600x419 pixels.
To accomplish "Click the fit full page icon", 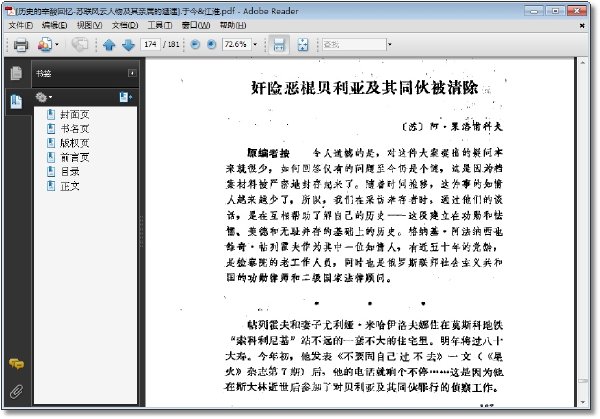I will tap(303, 45).
